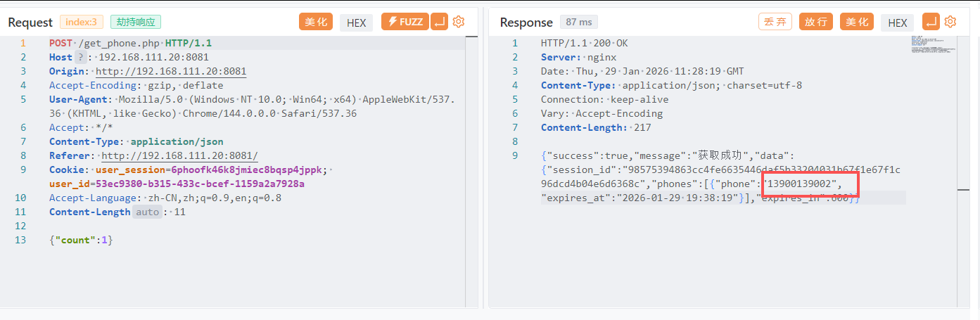980x320 pixels.
Task: Toggle line wrap icon in Response panel
Action: (931, 22)
